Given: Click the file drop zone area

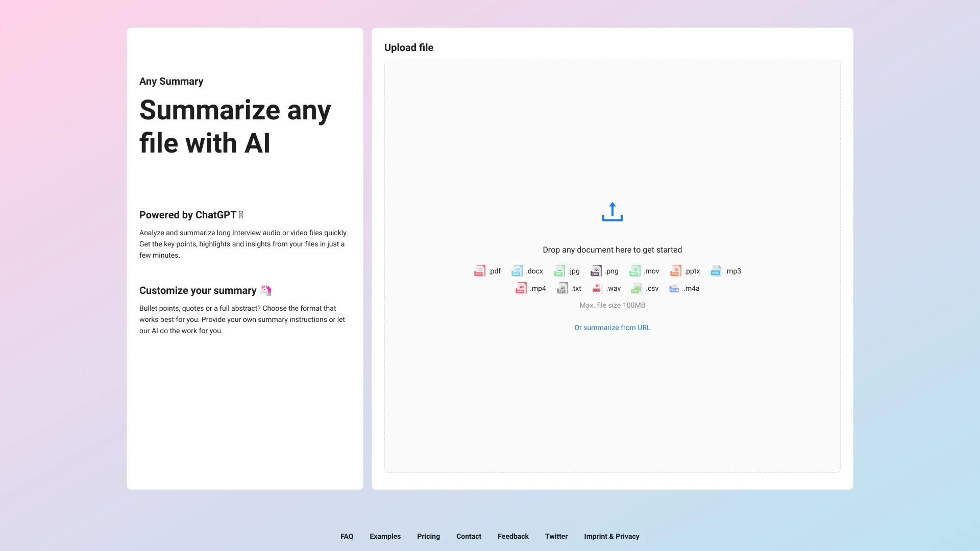Looking at the screenshot, I should 612,266.
